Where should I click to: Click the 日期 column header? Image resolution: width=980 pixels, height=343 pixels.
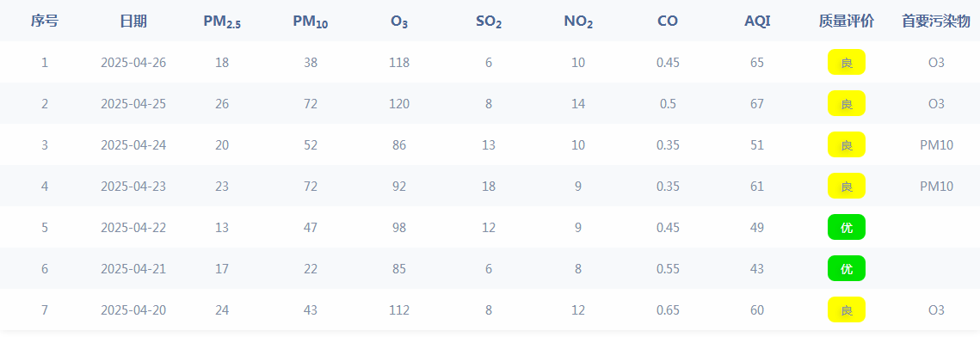point(133,21)
